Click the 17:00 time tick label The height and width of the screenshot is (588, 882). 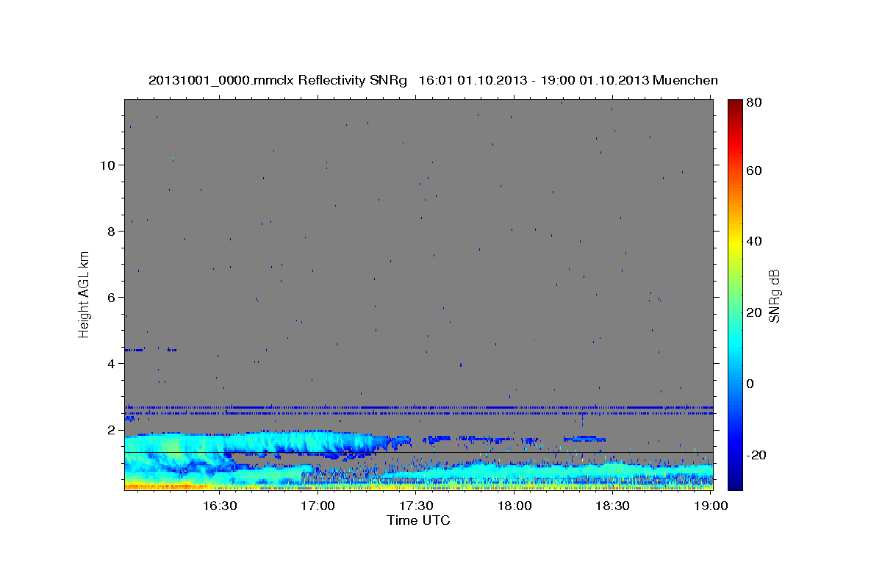click(318, 506)
